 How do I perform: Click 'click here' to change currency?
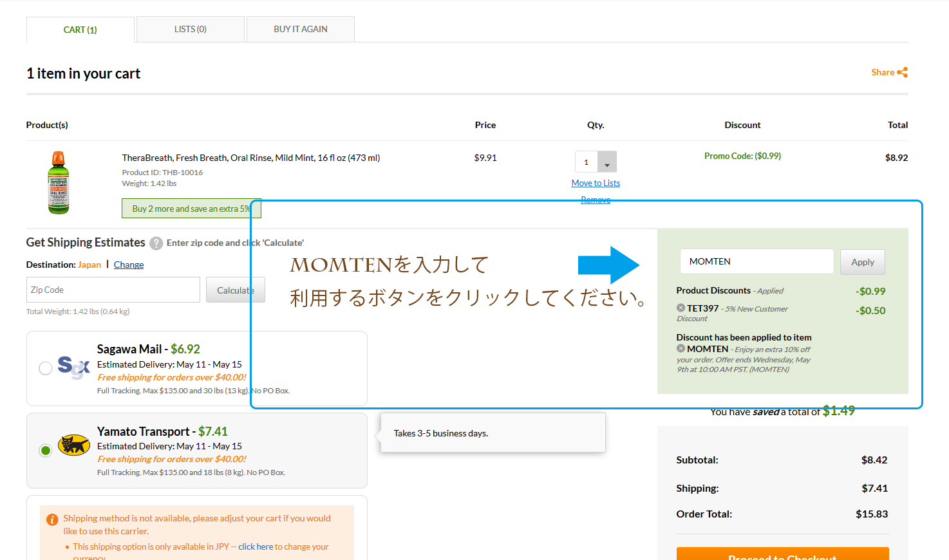pyautogui.click(x=256, y=546)
